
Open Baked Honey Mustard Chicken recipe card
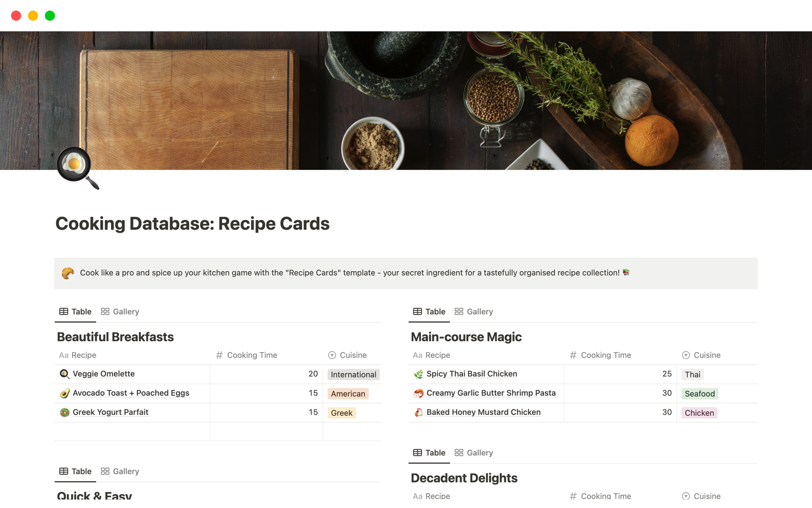483,412
